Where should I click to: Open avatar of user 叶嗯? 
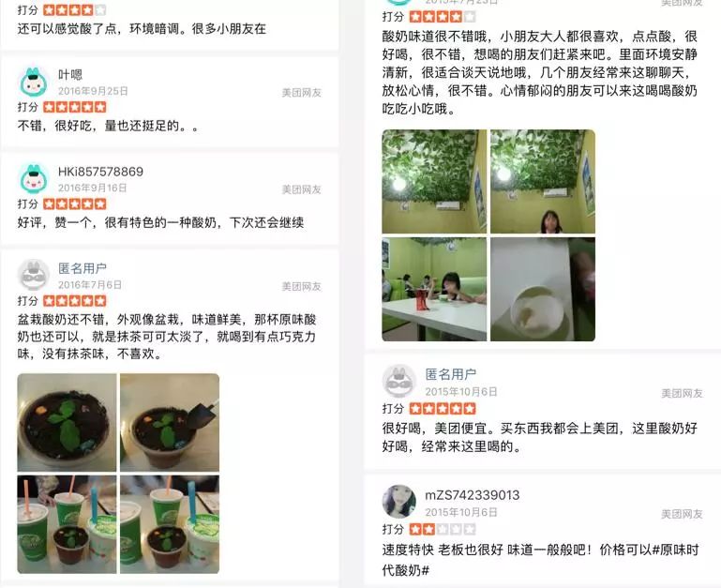click(34, 82)
